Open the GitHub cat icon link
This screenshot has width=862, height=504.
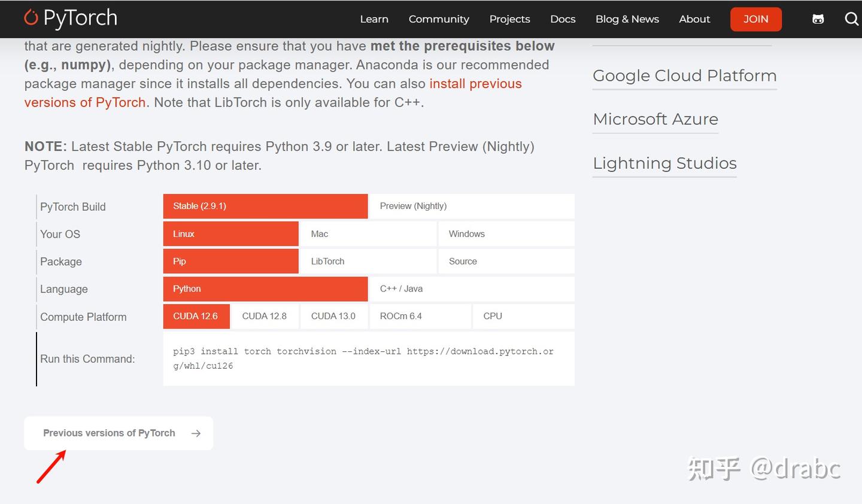pos(818,19)
